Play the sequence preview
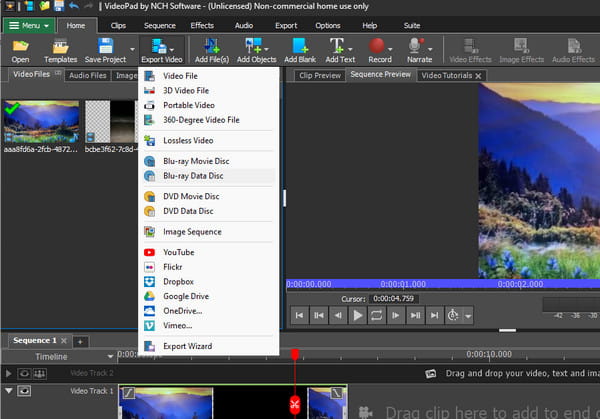 (357, 315)
